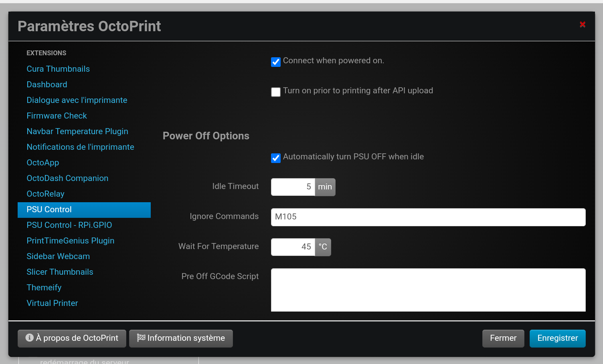Click the Ignore Commands text field
Image resolution: width=603 pixels, height=364 pixels.
pos(428,217)
